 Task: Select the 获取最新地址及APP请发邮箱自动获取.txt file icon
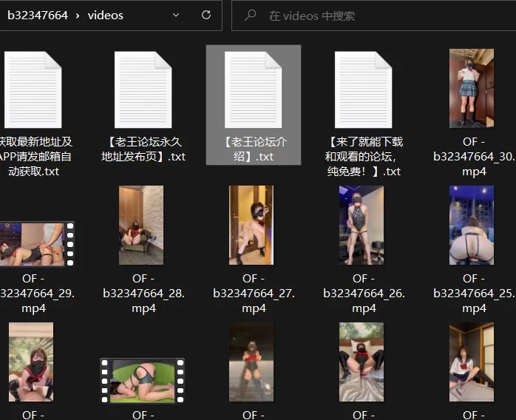pyautogui.click(x=32, y=89)
